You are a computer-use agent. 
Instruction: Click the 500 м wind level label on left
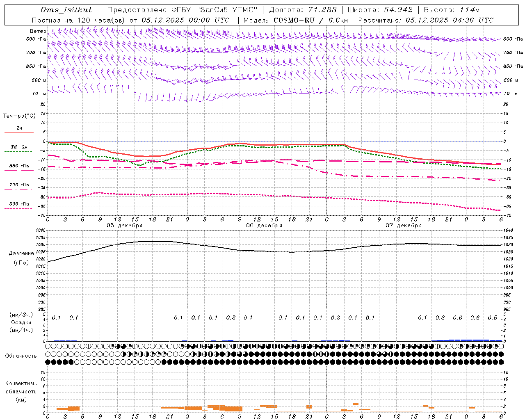click(39, 80)
